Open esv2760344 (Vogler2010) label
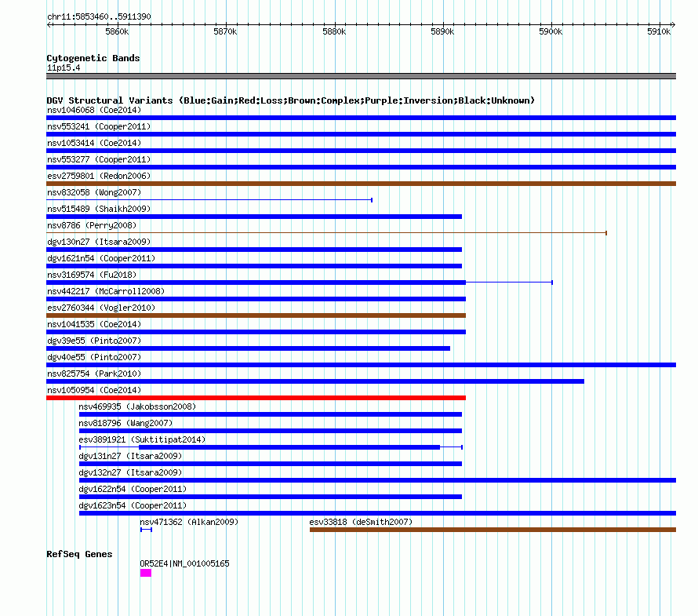The width and height of the screenshot is (698, 616). [101, 308]
